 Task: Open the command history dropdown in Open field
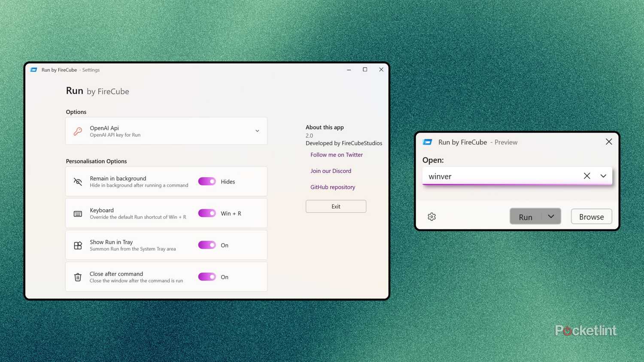click(x=603, y=176)
